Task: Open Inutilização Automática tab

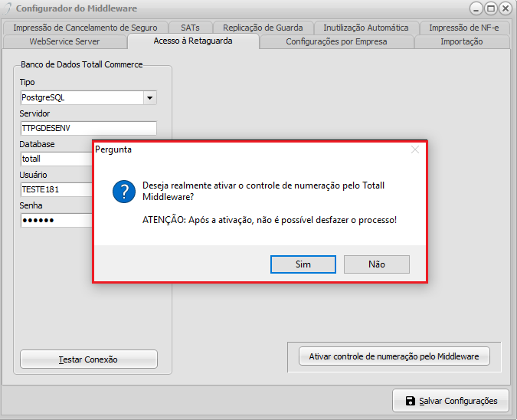Action: pyautogui.click(x=365, y=28)
